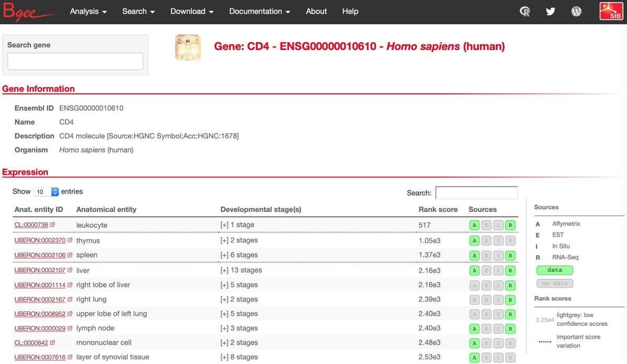Click the RNA-Seq R badge in the right lung row
Screen dimensions: 627x364
coord(510,300)
